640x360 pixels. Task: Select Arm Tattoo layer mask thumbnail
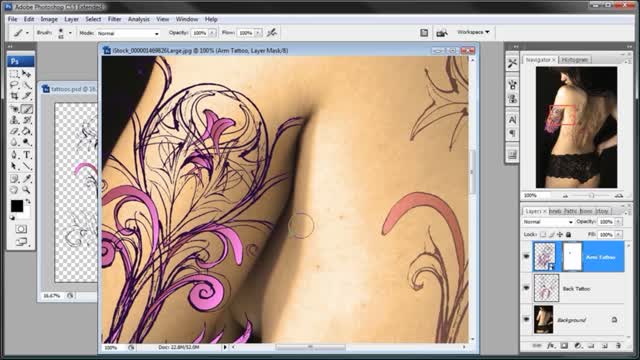(571, 256)
